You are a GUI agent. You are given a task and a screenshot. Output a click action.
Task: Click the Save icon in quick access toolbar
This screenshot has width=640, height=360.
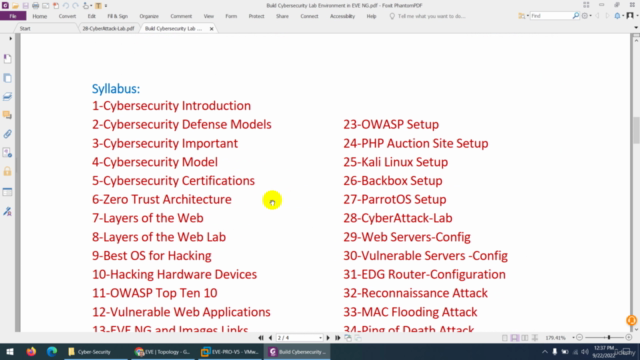click(x=25, y=6)
